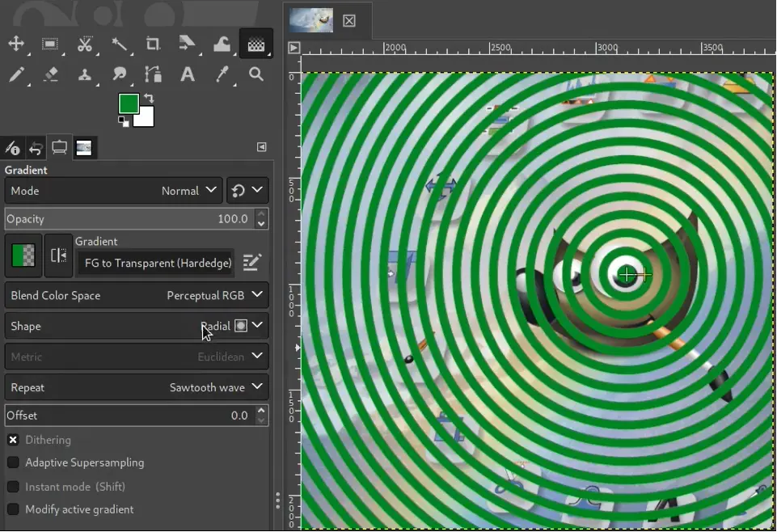Image resolution: width=777 pixels, height=532 pixels.
Task: Activate the Crop tool
Action: pos(154,44)
